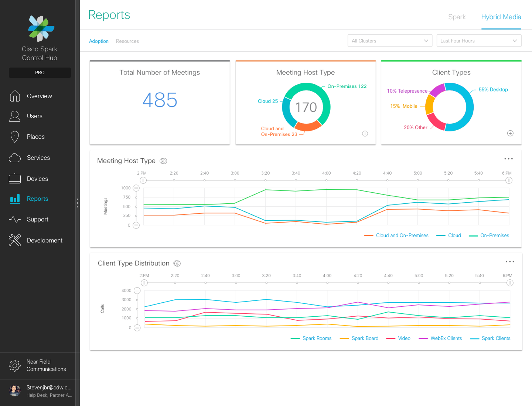Screen dimensions: 532x406
Task: Click top Y-axis handle at 1000 Meetings
Action: click(136, 188)
